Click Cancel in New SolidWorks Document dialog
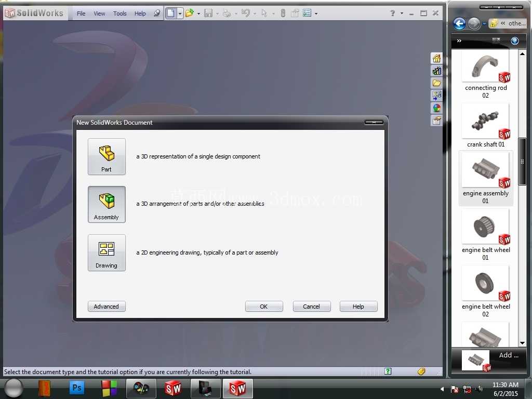532x399 pixels. pos(312,307)
